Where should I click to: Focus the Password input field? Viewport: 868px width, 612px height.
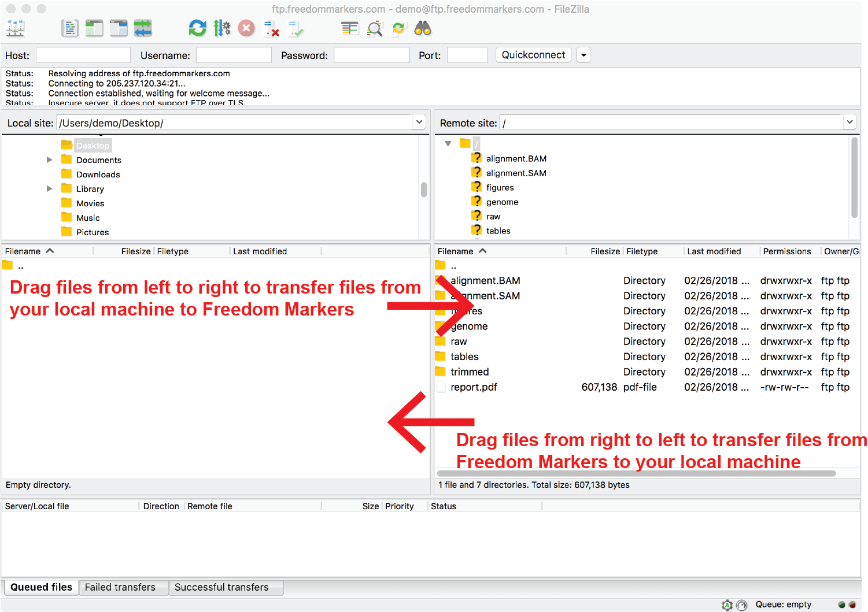tap(371, 55)
